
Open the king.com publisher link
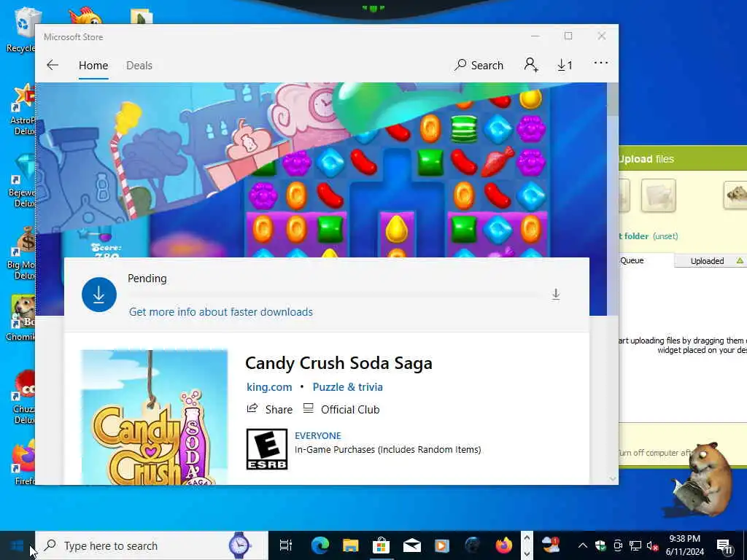coord(269,387)
